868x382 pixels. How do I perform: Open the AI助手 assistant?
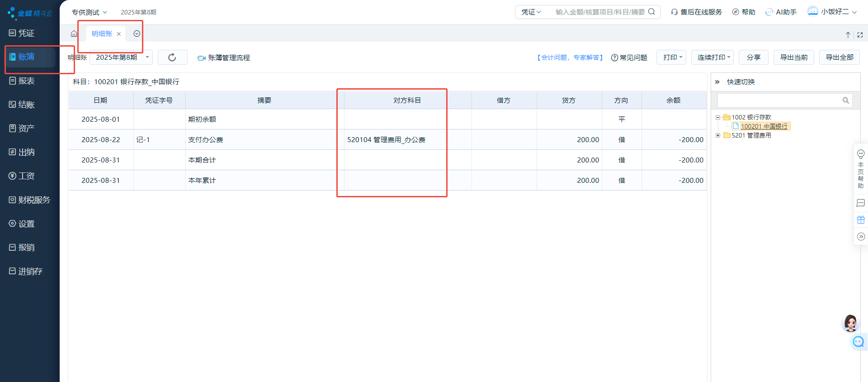(x=781, y=12)
